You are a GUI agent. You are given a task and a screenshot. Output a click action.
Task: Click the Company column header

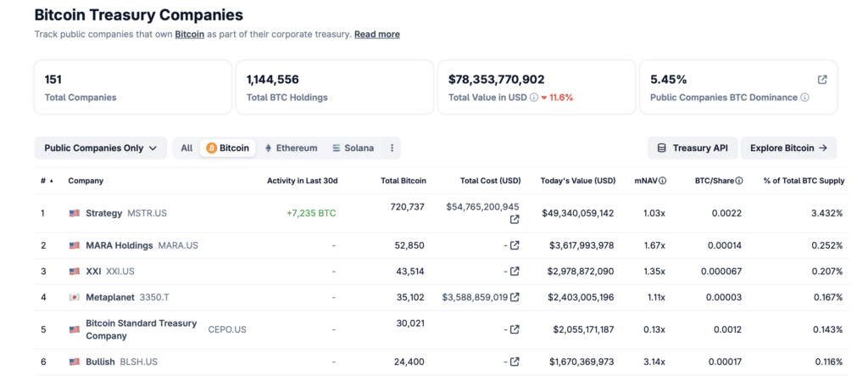[x=86, y=181]
